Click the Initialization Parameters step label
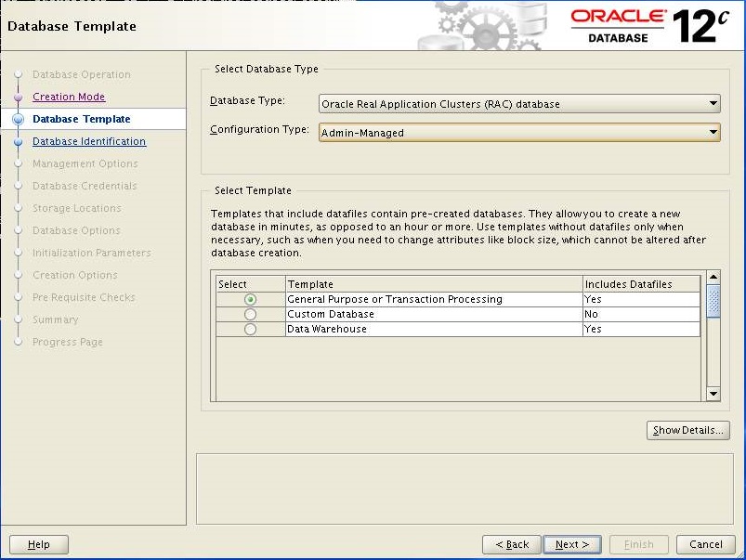The image size is (746, 560). pos(92,253)
